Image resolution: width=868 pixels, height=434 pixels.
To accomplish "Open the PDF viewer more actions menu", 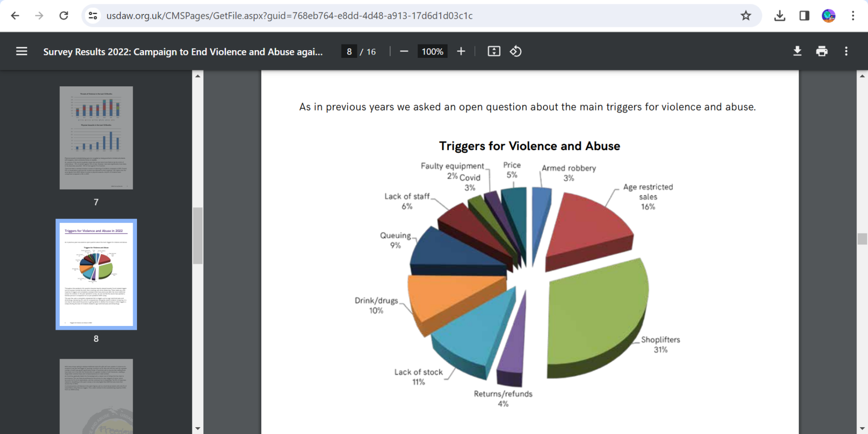I will point(846,51).
